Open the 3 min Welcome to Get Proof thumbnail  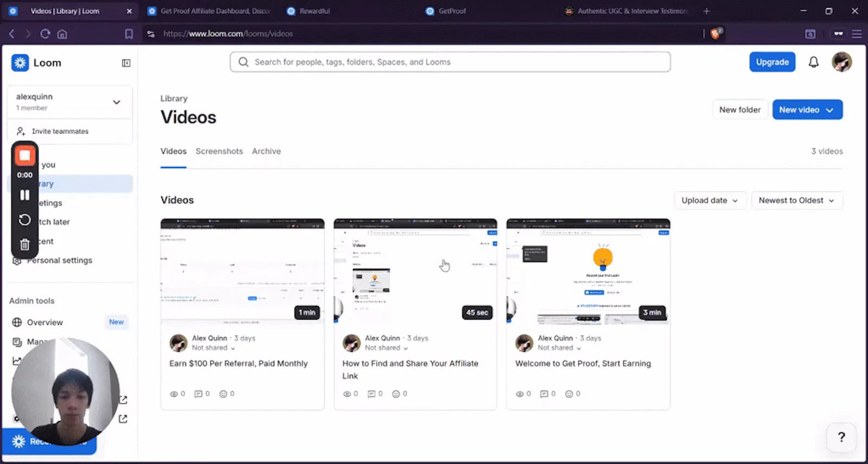[589, 271]
